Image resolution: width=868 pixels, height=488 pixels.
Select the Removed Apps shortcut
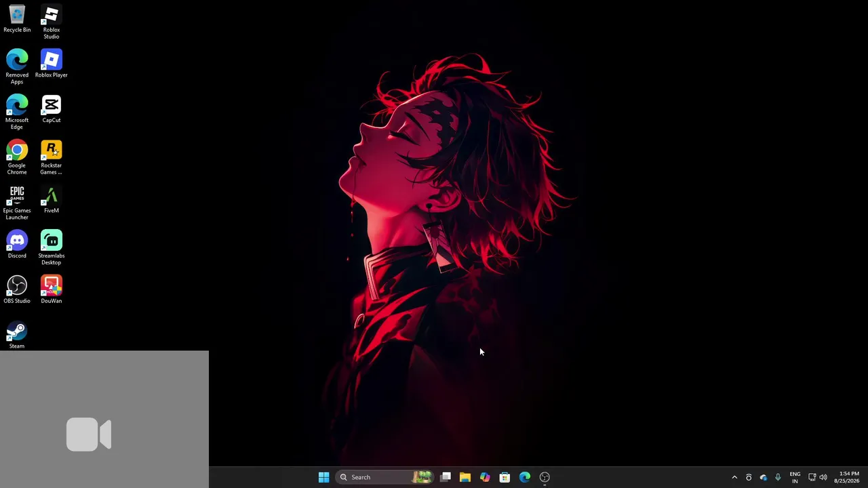pyautogui.click(x=17, y=67)
